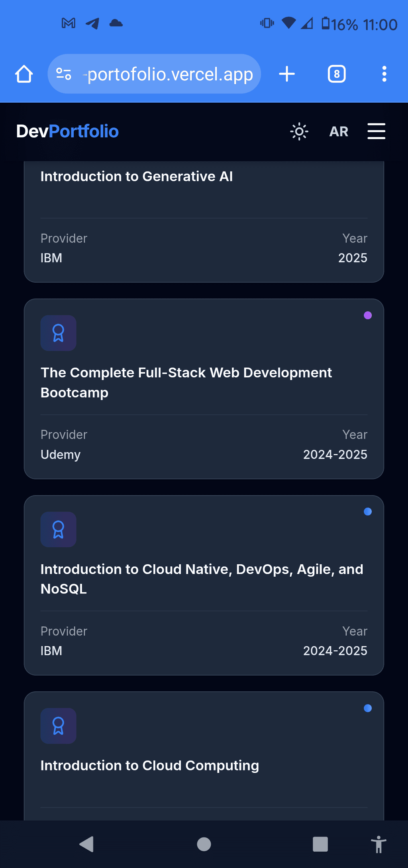Click the purple dot on Full-Stack Bootcamp card
408x868 pixels.
coord(368,316)
